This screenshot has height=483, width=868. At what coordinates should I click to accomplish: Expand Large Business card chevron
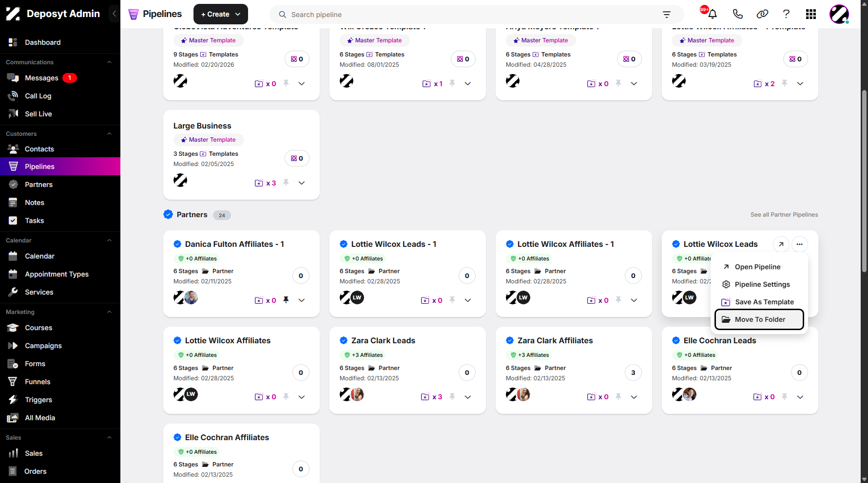click(302, 183)
